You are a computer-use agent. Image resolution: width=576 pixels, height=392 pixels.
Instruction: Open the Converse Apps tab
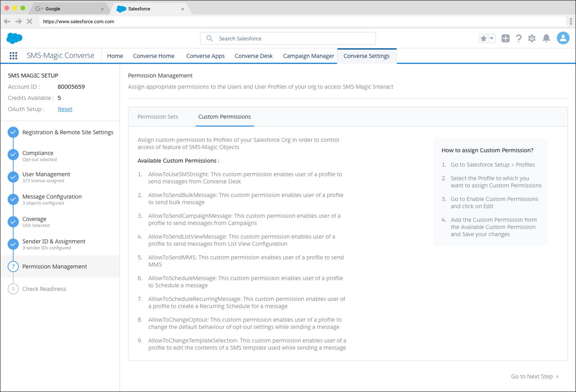pos(206,56)
